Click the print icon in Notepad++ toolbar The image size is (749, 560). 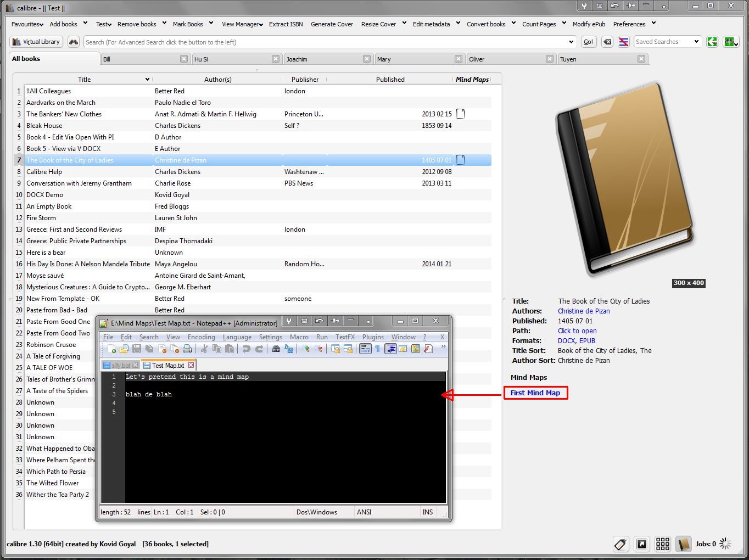click(x=187, y=349)
